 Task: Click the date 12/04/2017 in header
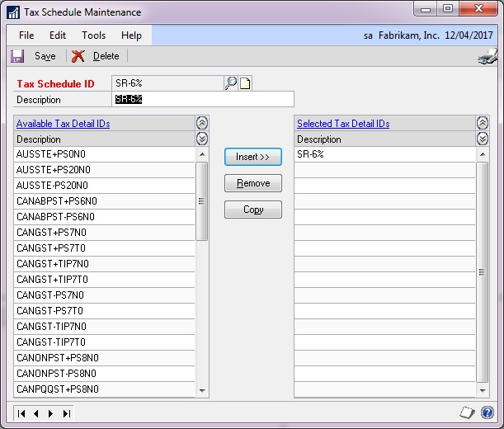tap(469, 35)
